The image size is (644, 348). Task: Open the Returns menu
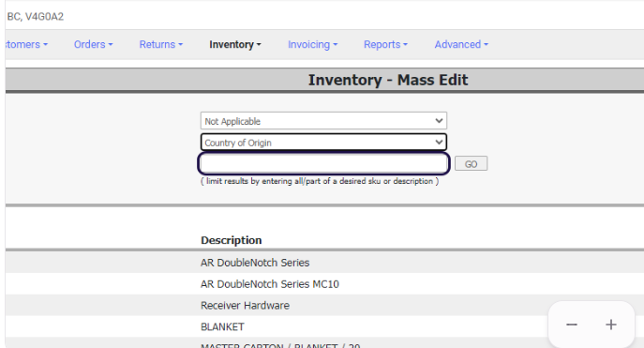coord(161,44)
